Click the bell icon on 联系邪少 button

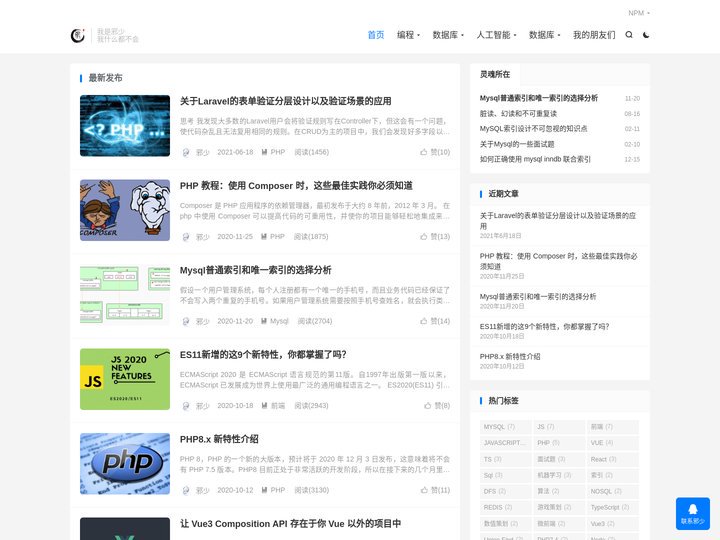coord(692,509)
